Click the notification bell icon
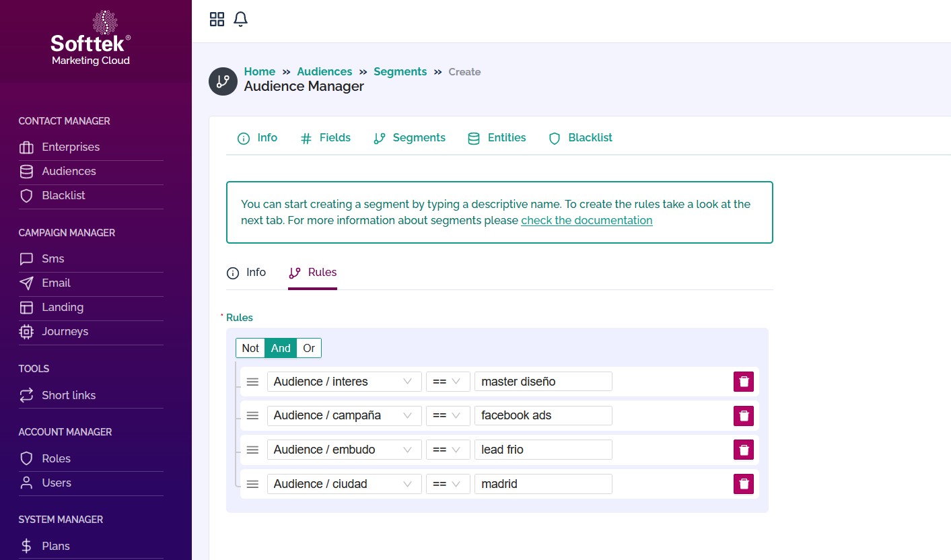Viewport: 951px width, 560px height. [240, 20]
